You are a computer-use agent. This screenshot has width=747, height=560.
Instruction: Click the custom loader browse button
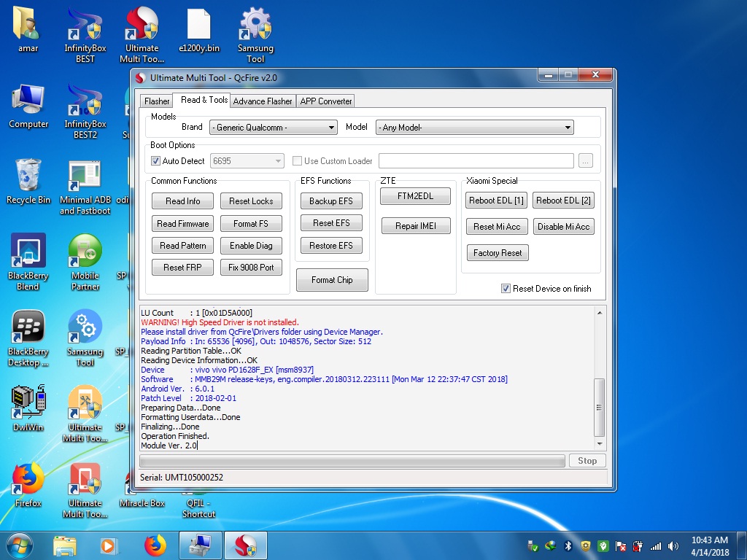click(x=586, y=161)
